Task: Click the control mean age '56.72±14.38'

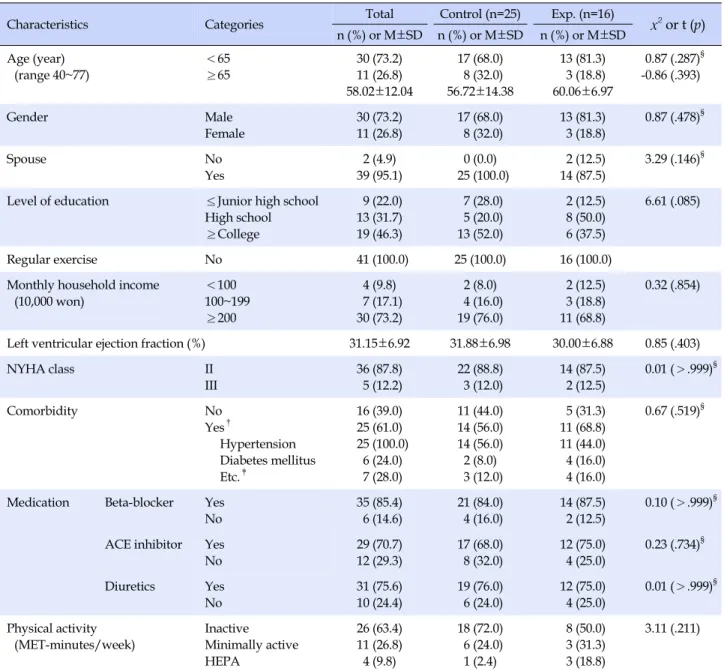Action: 480,91
